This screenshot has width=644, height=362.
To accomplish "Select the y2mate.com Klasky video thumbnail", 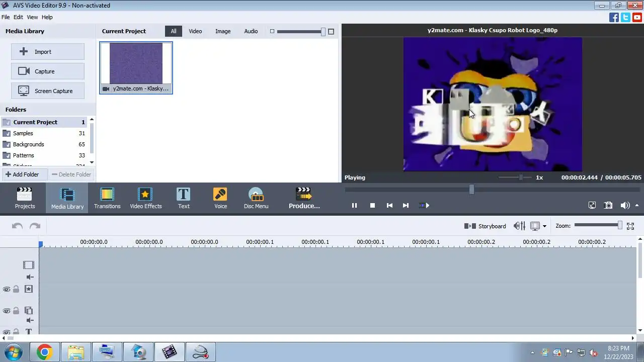I will (x=136, y=68).
